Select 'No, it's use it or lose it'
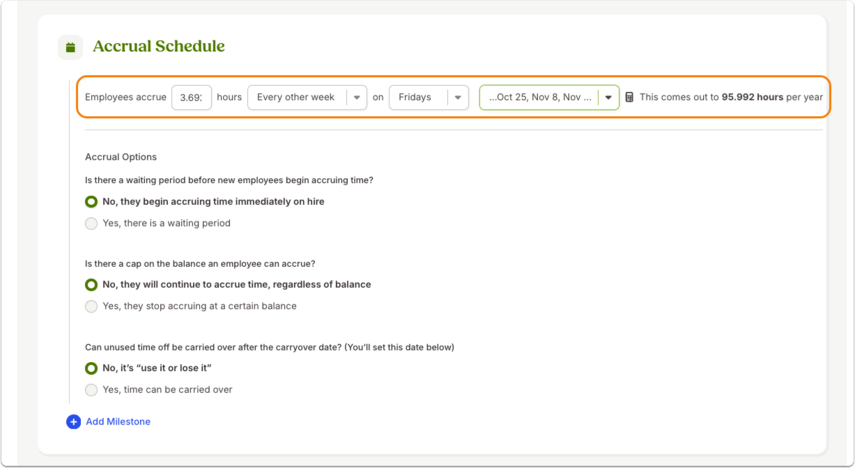This screenshot has width=855, height=468. (x=91, y=368)
